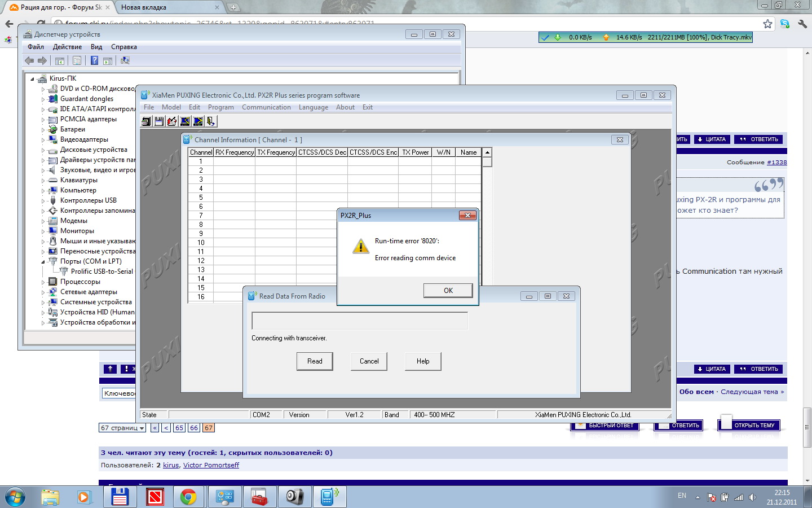Open the 67 страниц page dropdown
Viewport: 812px width, 508px height.
(x=122, y=428)
